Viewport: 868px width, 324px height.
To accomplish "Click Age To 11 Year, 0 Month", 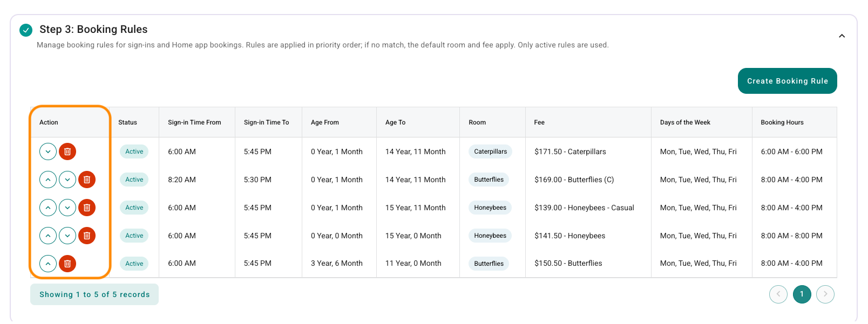I will tap(413, 263).
